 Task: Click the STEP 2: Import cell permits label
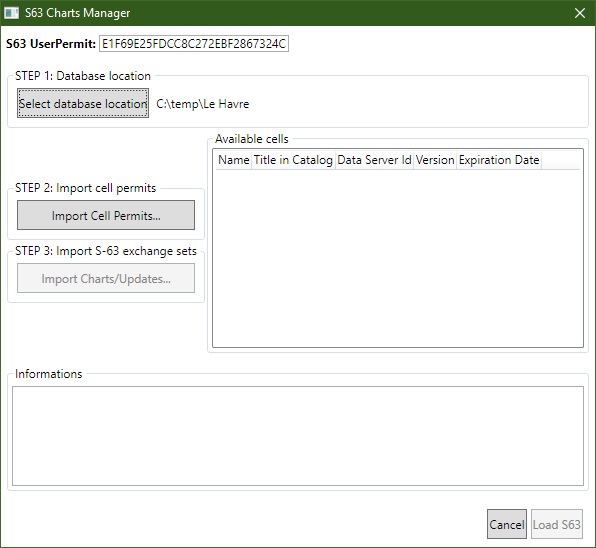tap(86, 188)
